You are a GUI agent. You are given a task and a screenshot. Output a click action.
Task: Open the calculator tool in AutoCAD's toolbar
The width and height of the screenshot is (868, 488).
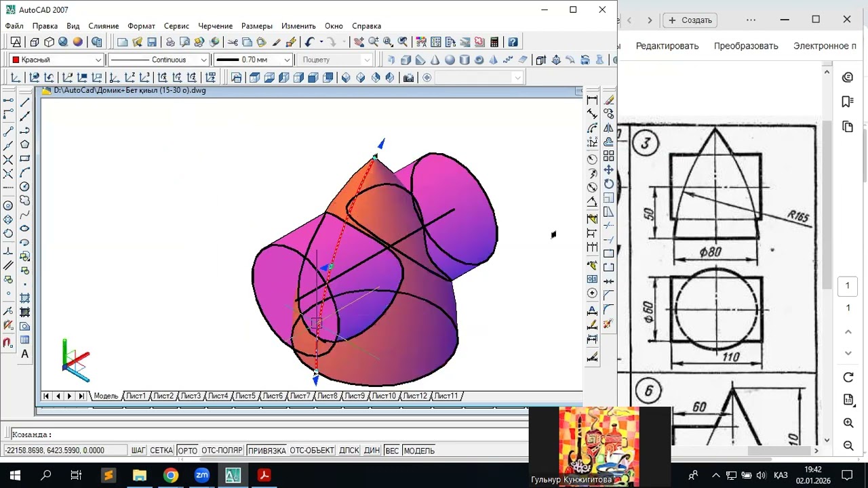pos(494,42)
